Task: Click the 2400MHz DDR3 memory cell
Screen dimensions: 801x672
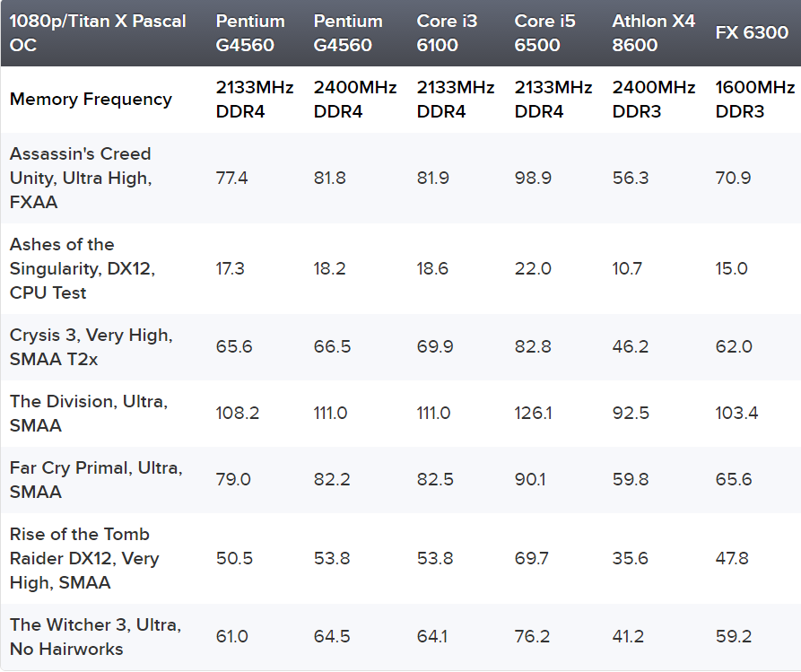Action: pos(653,100)
